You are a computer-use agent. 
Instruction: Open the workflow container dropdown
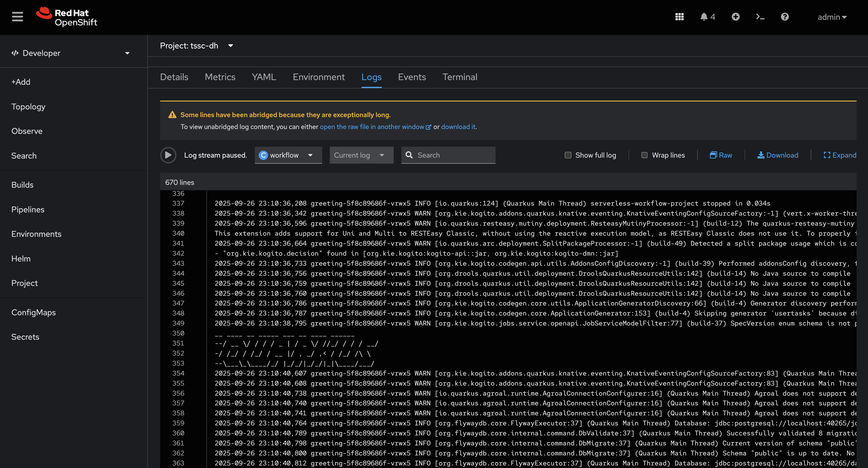click(x=288, y=155)
